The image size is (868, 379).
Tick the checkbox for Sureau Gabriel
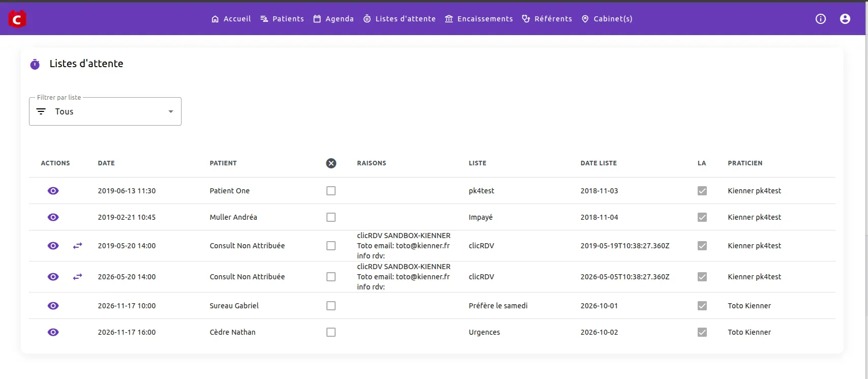click(x=331, y=306)
